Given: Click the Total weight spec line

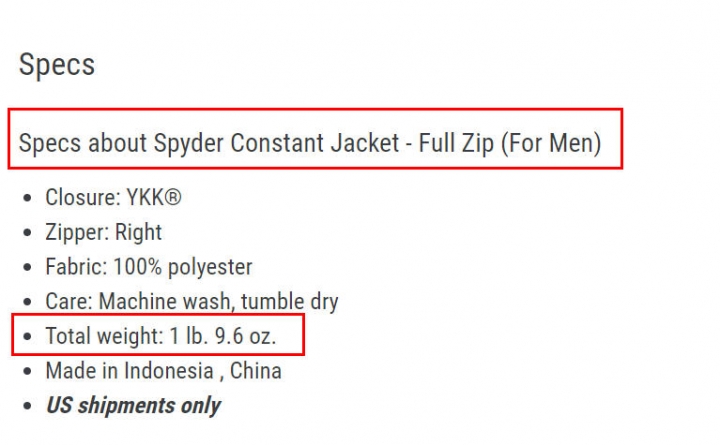Looking at the screenshot, I should (161, 336).
